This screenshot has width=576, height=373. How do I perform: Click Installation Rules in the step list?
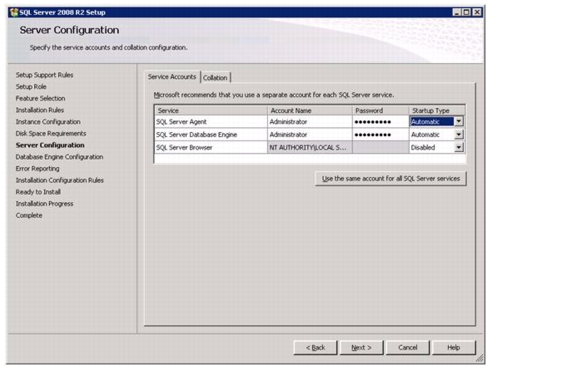(x=40, y=110)
